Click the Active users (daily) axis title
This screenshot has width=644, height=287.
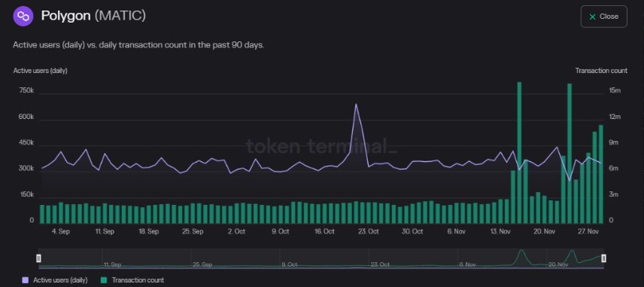(41, 71)
